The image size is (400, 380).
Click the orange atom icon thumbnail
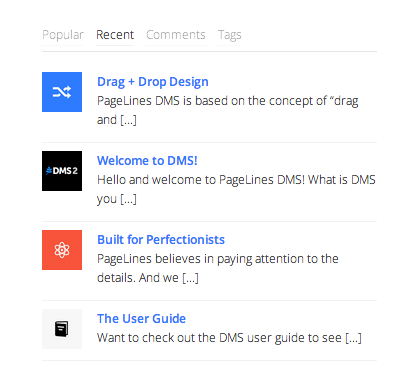click(x=62, y=250)
